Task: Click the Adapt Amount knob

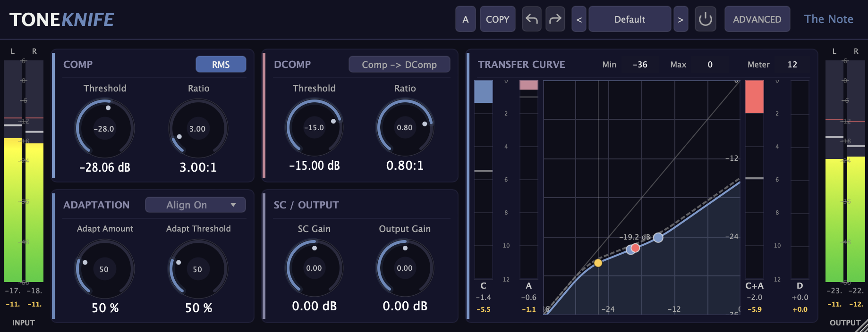Action: click(105, 269)
